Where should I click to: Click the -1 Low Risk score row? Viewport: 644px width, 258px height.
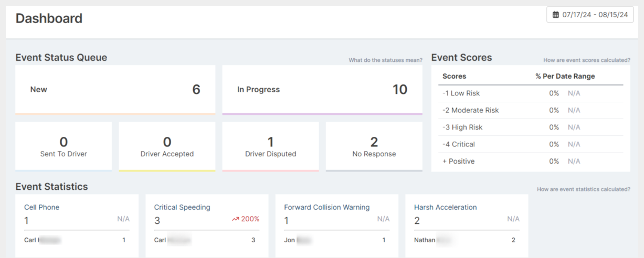pos(531,93)
